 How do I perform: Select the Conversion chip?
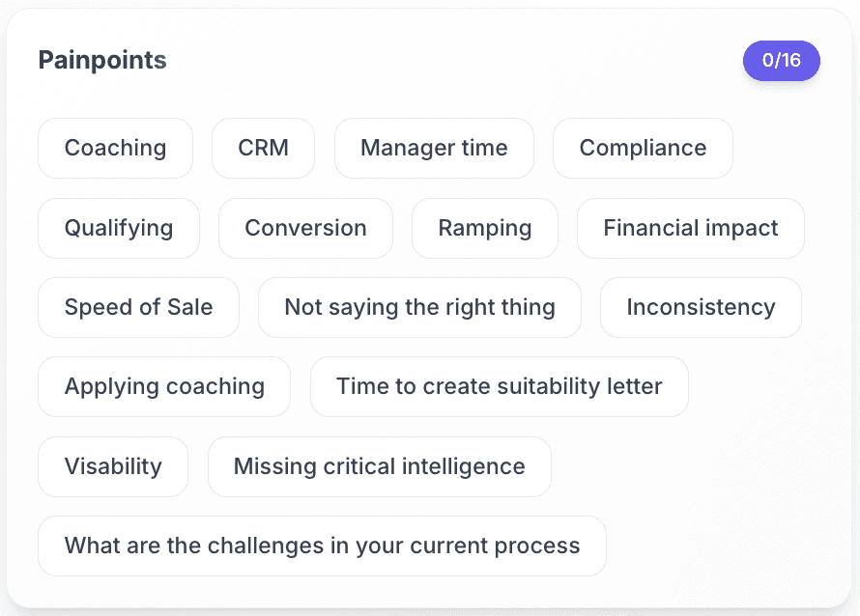click(305, 228)
